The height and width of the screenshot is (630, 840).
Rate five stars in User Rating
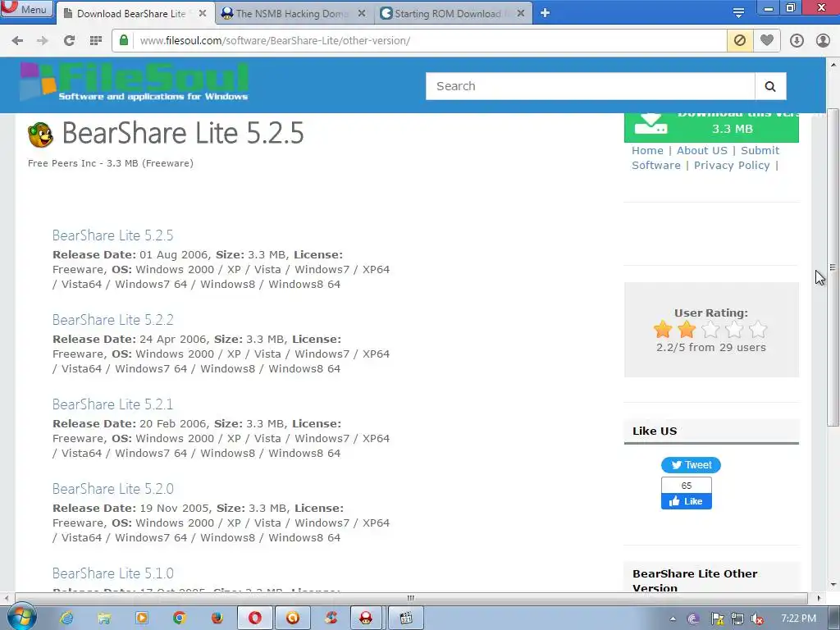click(758, 330)
